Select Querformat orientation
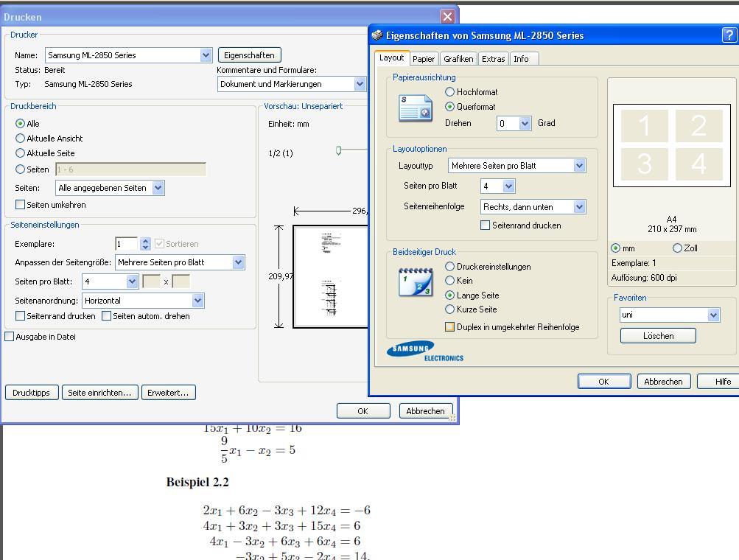739x560 pixels. pos(449,107)
